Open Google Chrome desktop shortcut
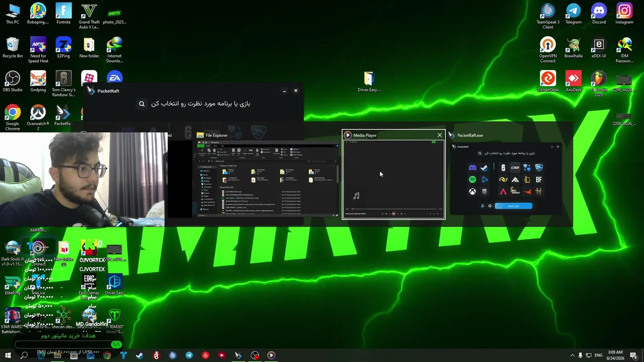The height and width of the screenshot is (362, 644). click(x=13, y=118)
